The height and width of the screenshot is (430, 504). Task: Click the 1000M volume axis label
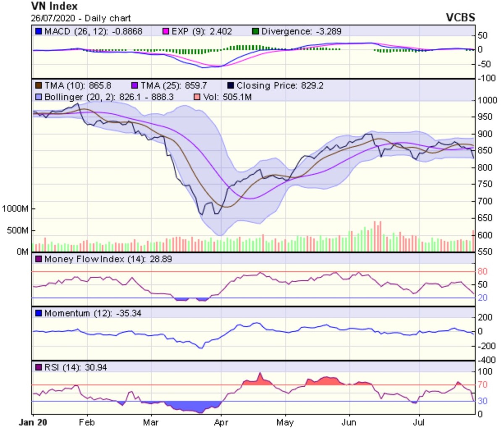click(15, 209)
